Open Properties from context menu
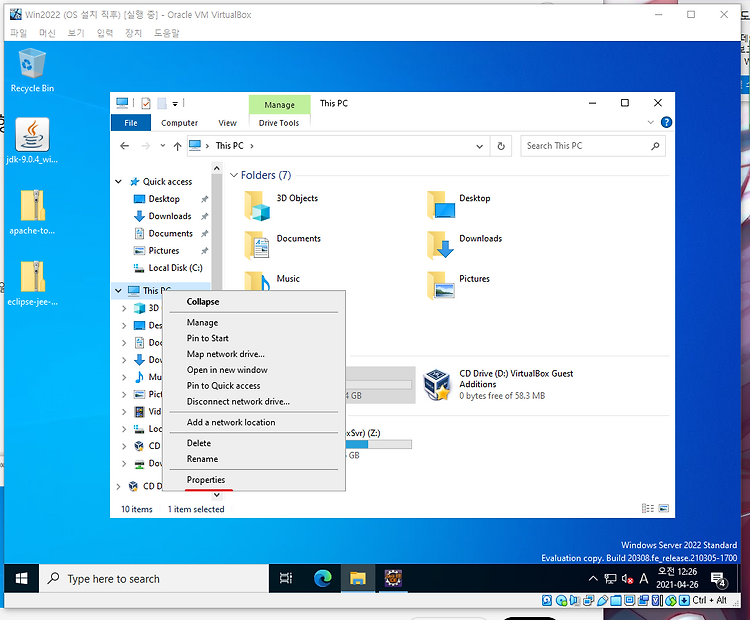750x620 pixels. tap(206, 480)
